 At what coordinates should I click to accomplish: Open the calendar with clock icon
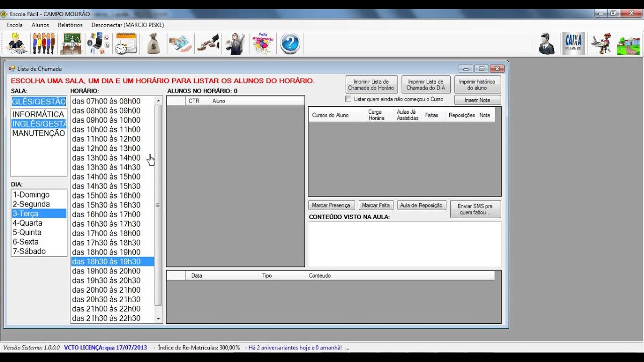click(x=126, y=44)
